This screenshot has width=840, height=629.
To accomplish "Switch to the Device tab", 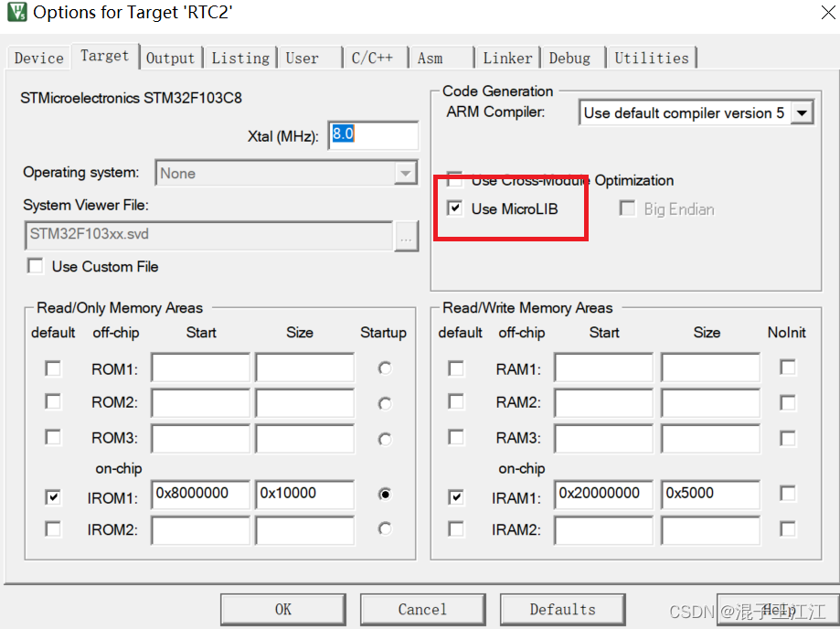I will pyautogui.click(x=38, y=58).
